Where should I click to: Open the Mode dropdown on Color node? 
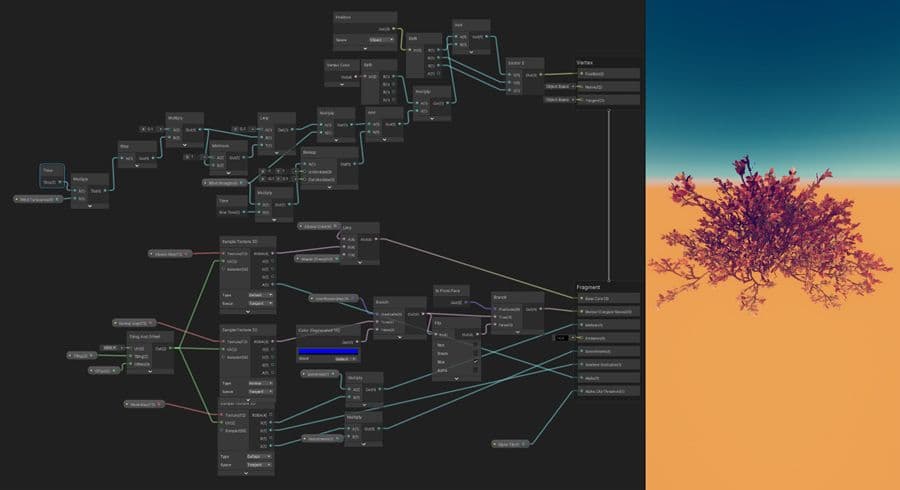346,358
